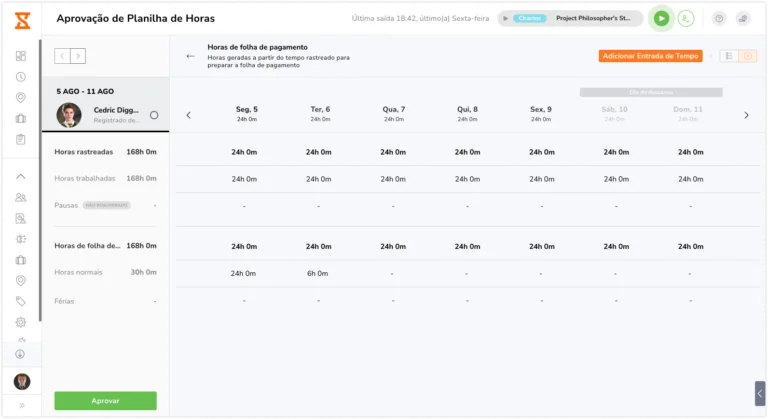Image resolution: width=768 pixels, height=419 pixels.
Task: Click the Pausas row label
Action: point(66,205)
